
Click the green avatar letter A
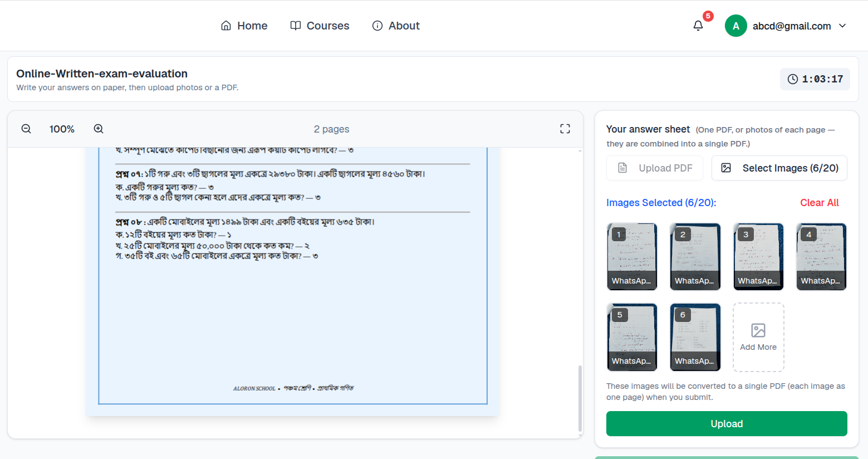[x=736, y=26]
